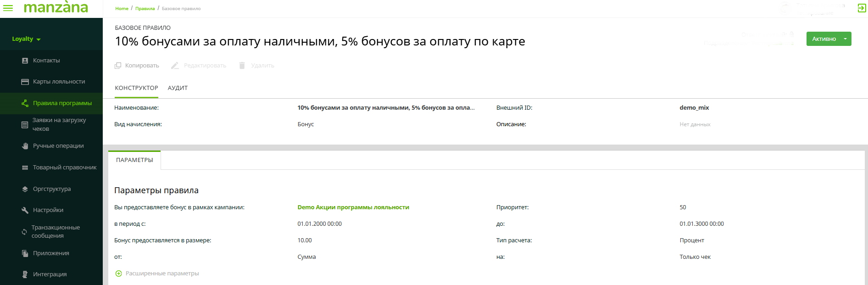The width and height of the screenshot is (868, 285).
Task: Open the Активно status dropdown arrow
Action: pyautogui.click(x=845, y=39)
